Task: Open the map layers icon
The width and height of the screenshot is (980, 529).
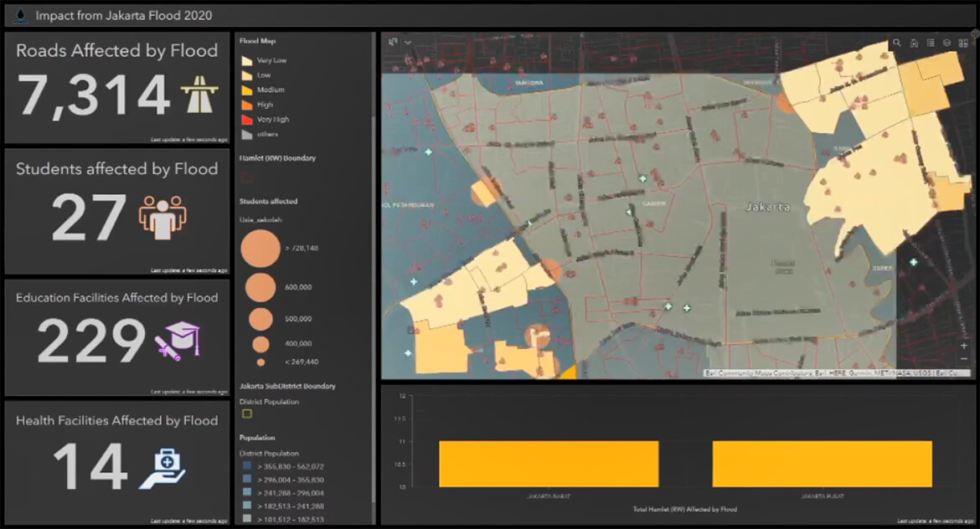Action: (x=946, y=43)
